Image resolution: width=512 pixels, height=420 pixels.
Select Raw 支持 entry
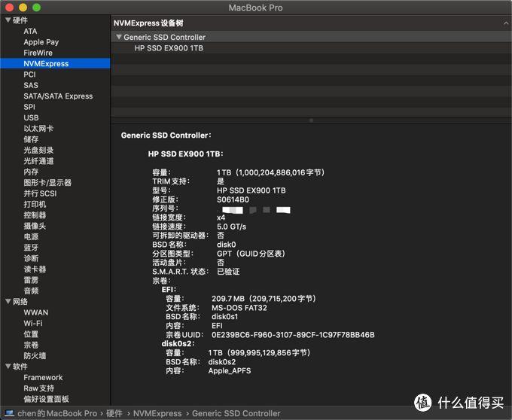tap(39, 388)
